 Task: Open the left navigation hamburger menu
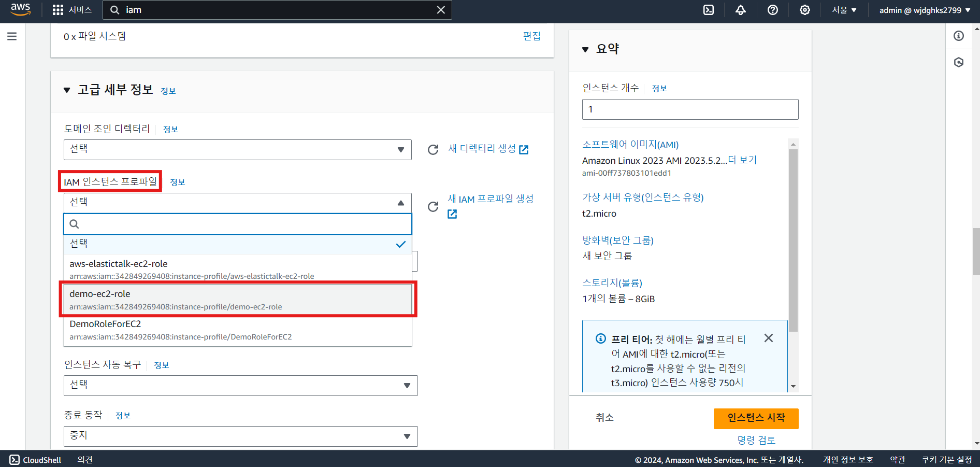[12, 36]
